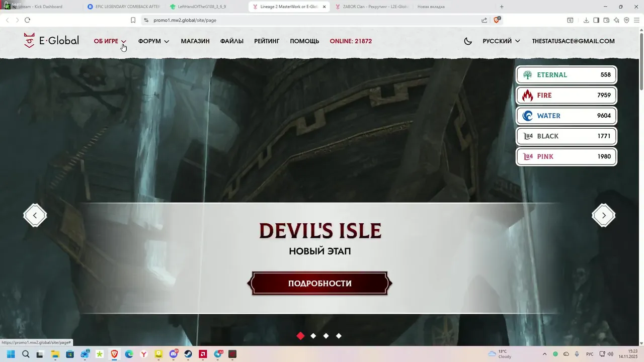Screen dimensions: 644x362
Task: Select the fourth carousel dot
Action: pos(339,336)
